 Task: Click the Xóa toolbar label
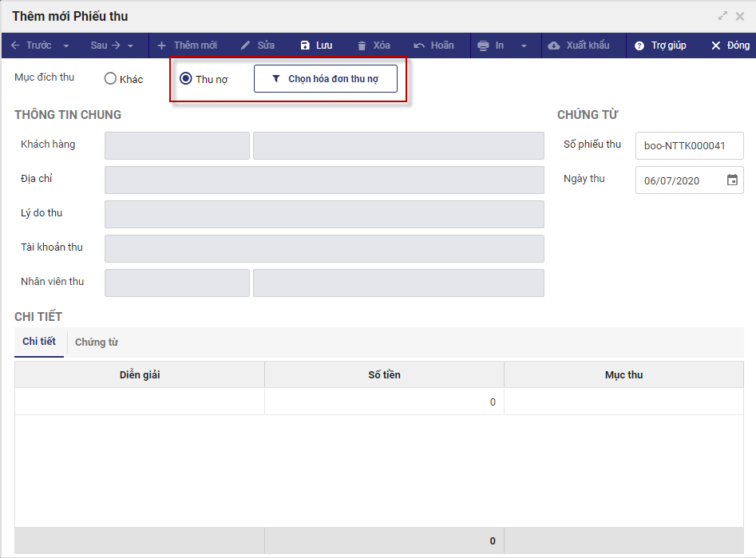pyautogui.click(x=382, y=46)
